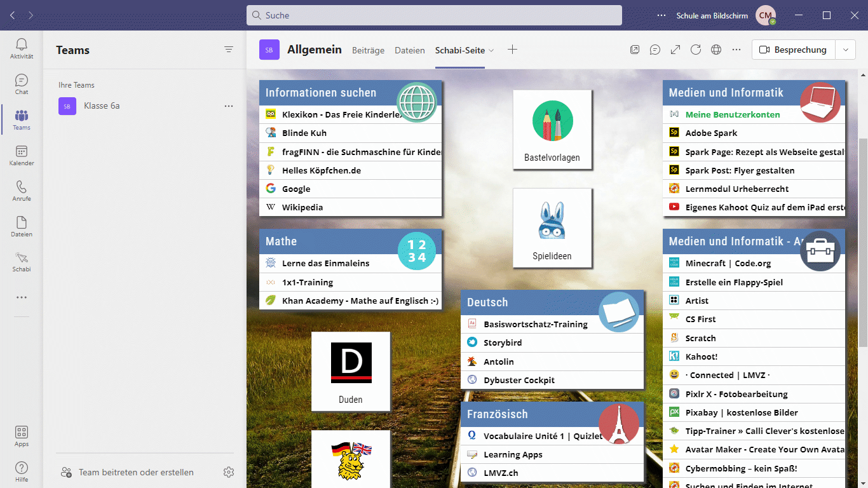Image resolution: width=868 pixels, height=488 pixels.
Task: Click the CM profile avatar
Action: [x=766, y=15]
